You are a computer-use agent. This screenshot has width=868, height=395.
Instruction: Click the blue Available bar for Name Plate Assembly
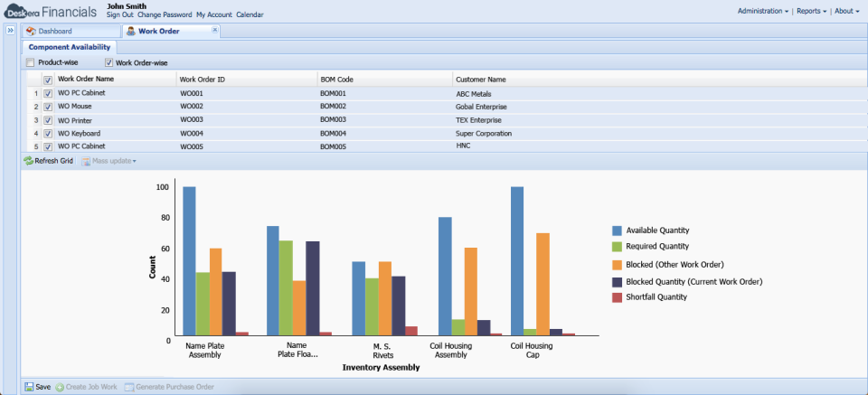point(189,260)
